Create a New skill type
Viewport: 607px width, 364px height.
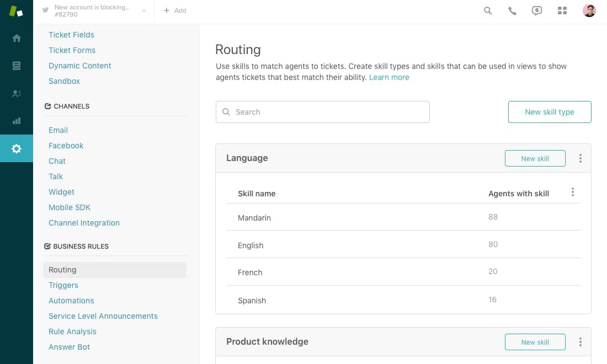tap(550, 111)
